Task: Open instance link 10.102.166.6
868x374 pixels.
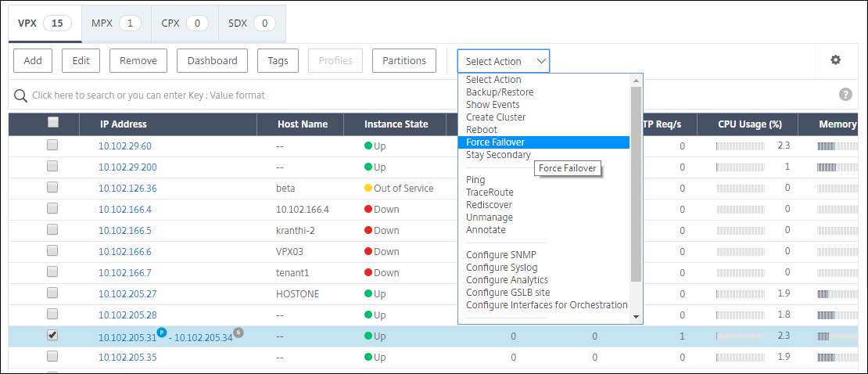Action: point(125,251)
